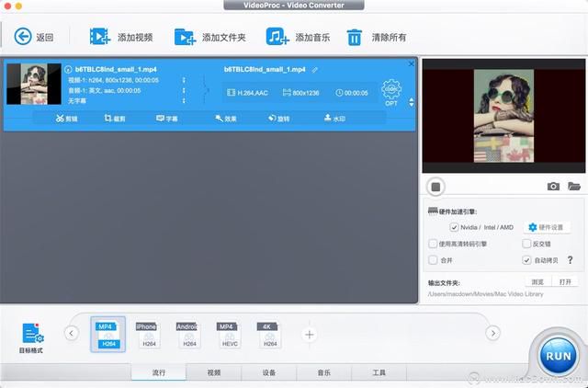Rename output file with pencil icon
This screenshot has width=588, height=388.
coord(314,70)
